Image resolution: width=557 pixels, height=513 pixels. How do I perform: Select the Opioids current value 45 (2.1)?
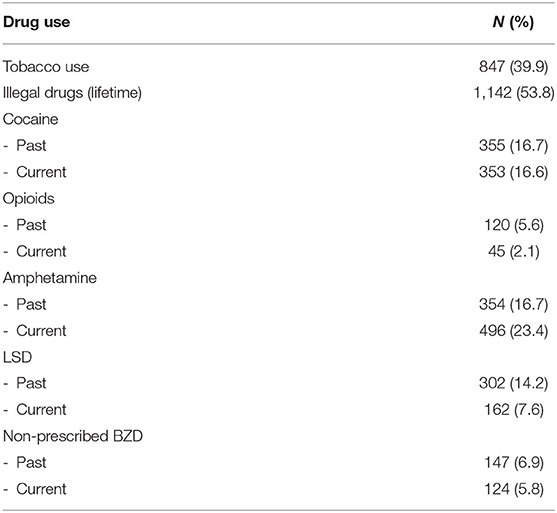tap(514, 252)
